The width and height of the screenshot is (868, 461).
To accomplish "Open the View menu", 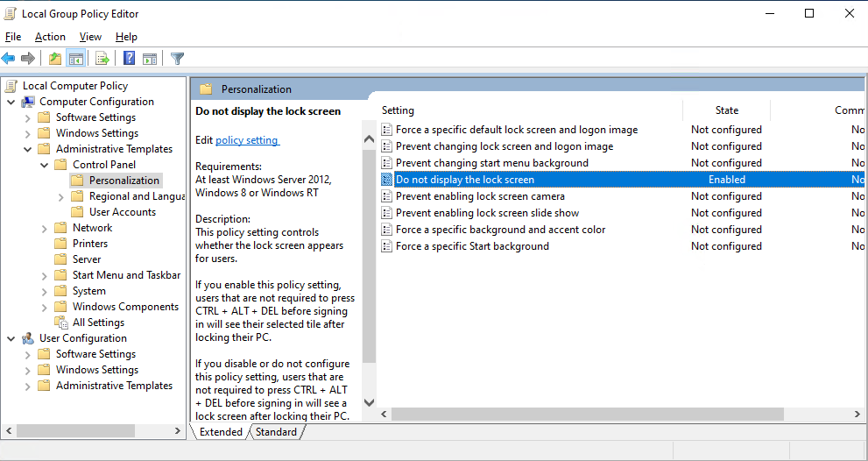I will pyautogui.click(x=90, y=37).
